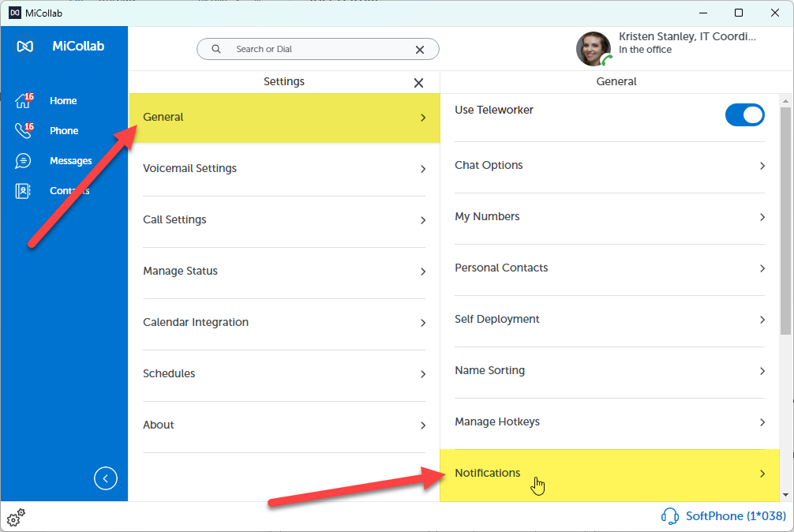Image resolution: width=794 pixels, height=532 pixels.
Task: Open Personal Contacts
Action: point(609,268)
